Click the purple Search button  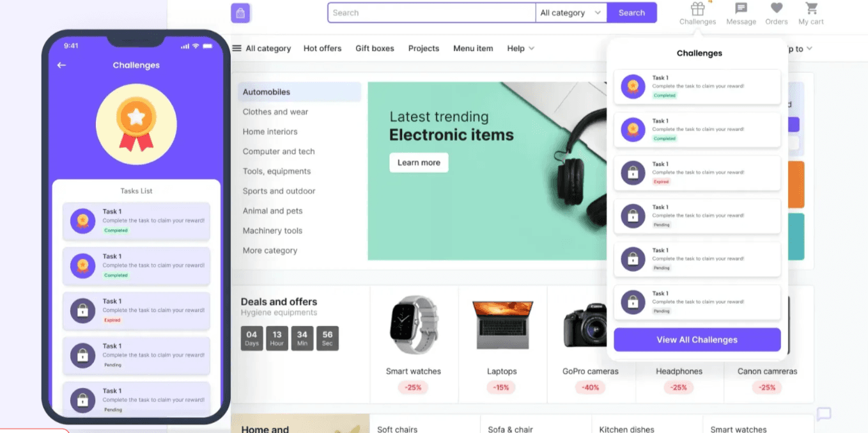tap(632, 13)
